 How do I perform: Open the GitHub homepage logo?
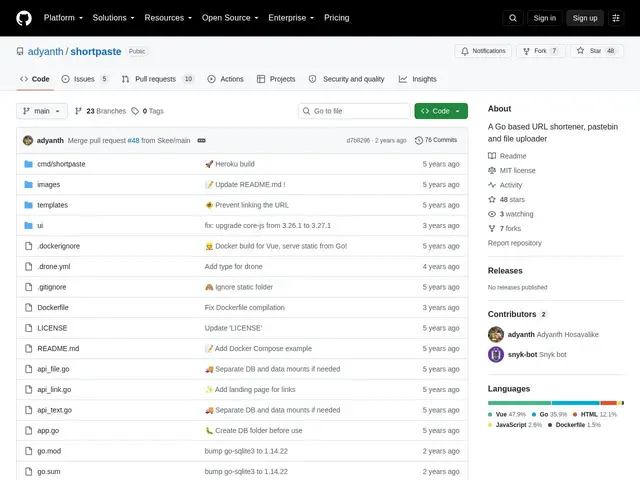[x=24, y=18]
